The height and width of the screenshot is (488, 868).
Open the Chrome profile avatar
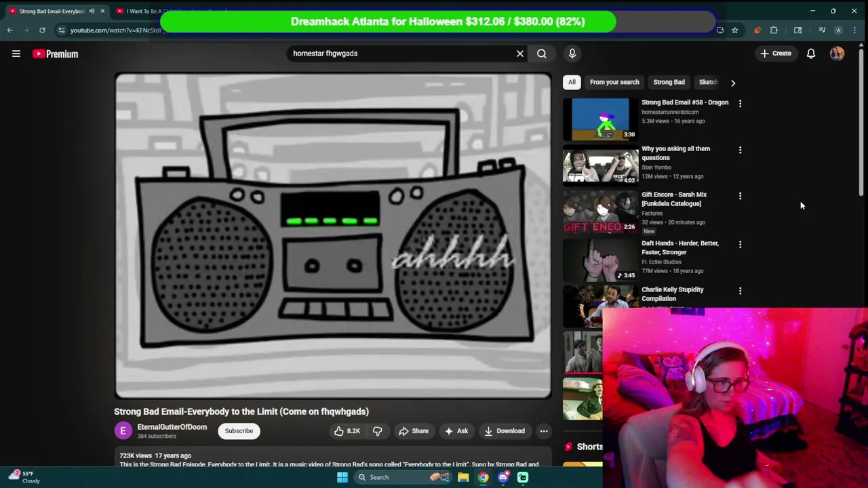(838, 30)
